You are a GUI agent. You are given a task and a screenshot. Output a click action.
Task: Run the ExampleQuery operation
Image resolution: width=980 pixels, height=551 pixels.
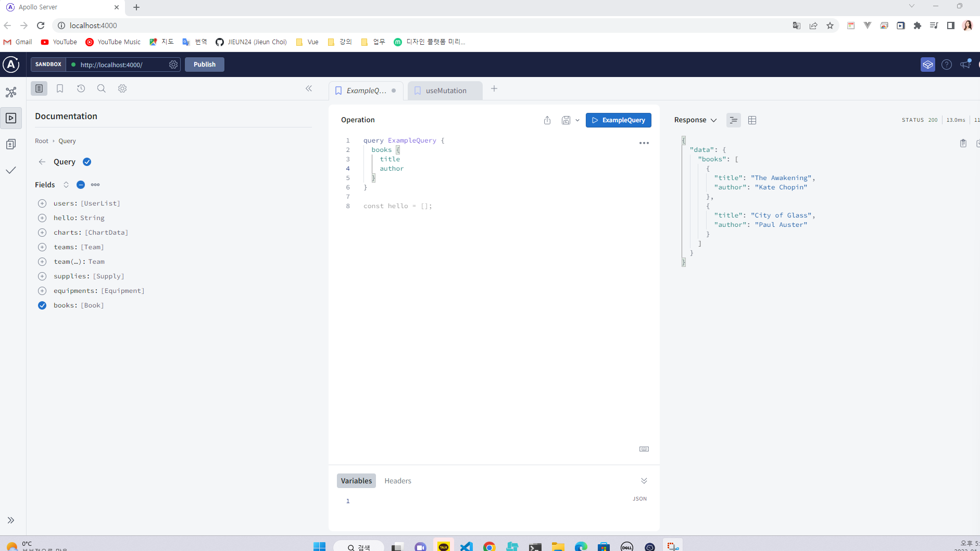click(619, 120)
